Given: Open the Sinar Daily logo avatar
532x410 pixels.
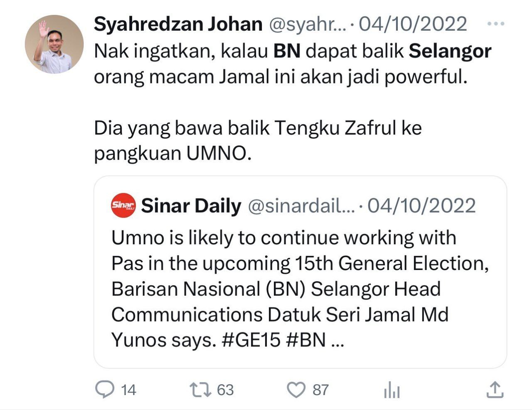Looking at the screenshot, I should coord(123,205).
